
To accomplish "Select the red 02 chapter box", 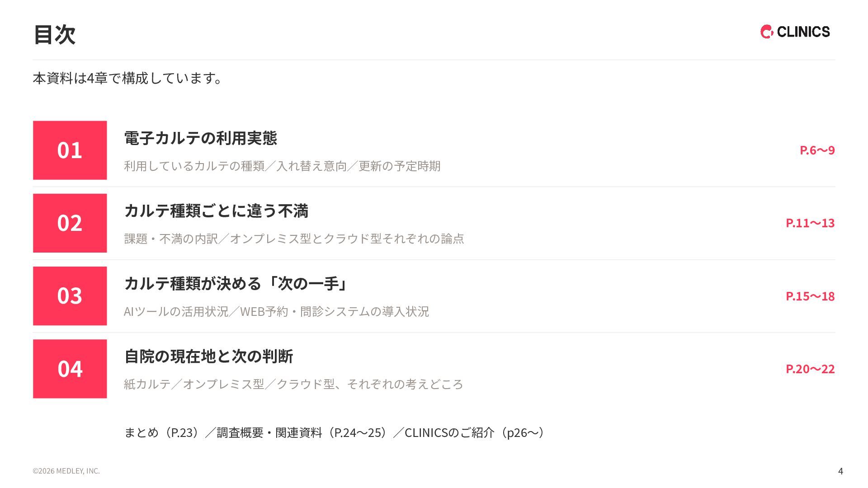I will click(70, 223).
